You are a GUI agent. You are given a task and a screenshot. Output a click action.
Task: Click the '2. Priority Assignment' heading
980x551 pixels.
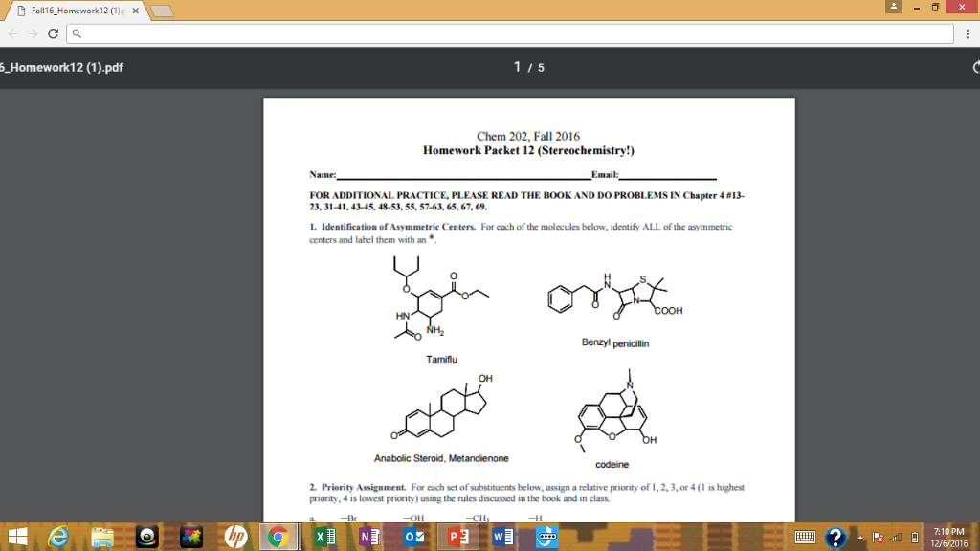358,487
